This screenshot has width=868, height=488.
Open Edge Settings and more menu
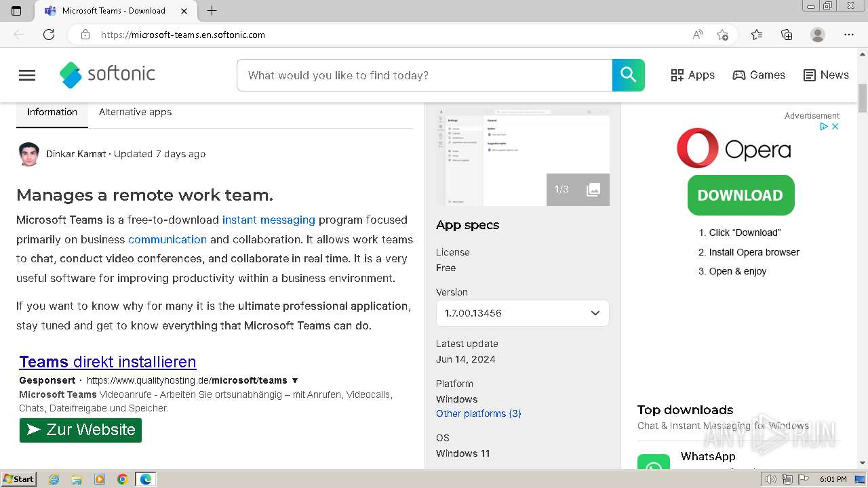[849, 35]
